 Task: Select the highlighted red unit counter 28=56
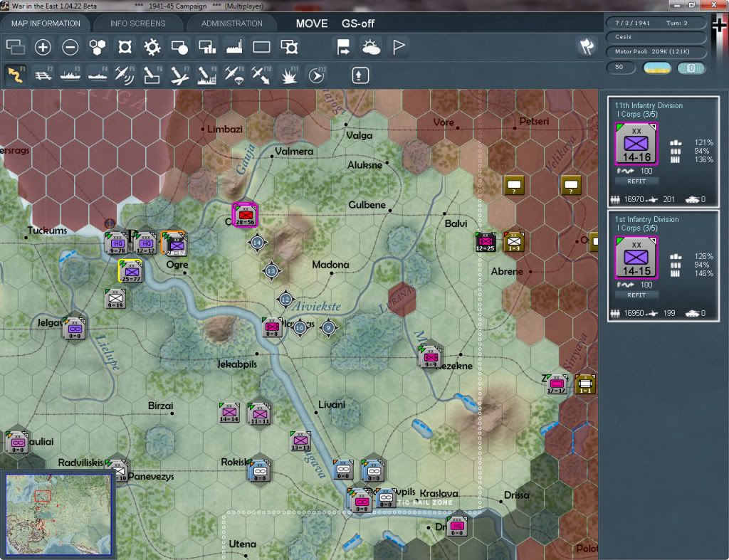click(245, 215)
